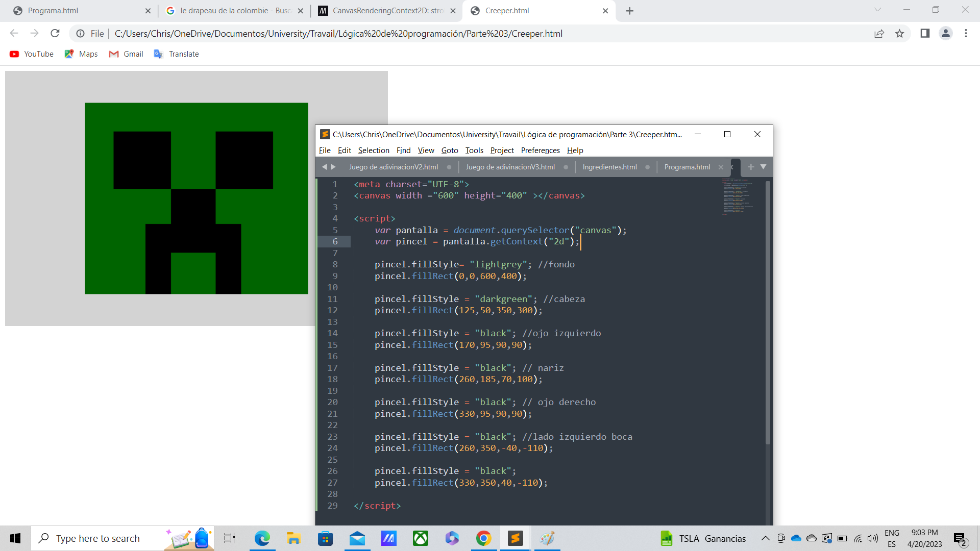Image resolution: width=980 pixels, height=551 pixels.
Task: Click the Chrome back arrow
Action: click(14, 33)
